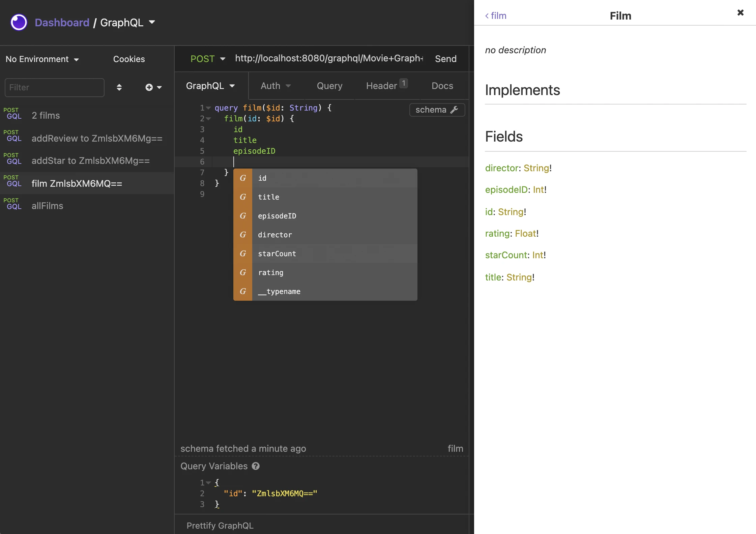Screen dimensions: 756x534
Task: Switch to the Header tab
Action: [382, 86]
